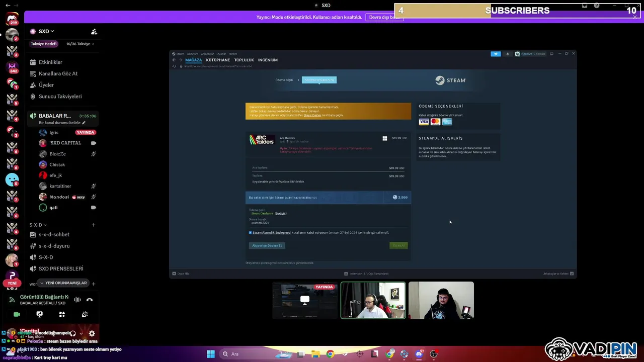This screenshot has height=362, width=644.
Task: Switch to Steam TOPLULUK tab
Action: tap(244, 60)
